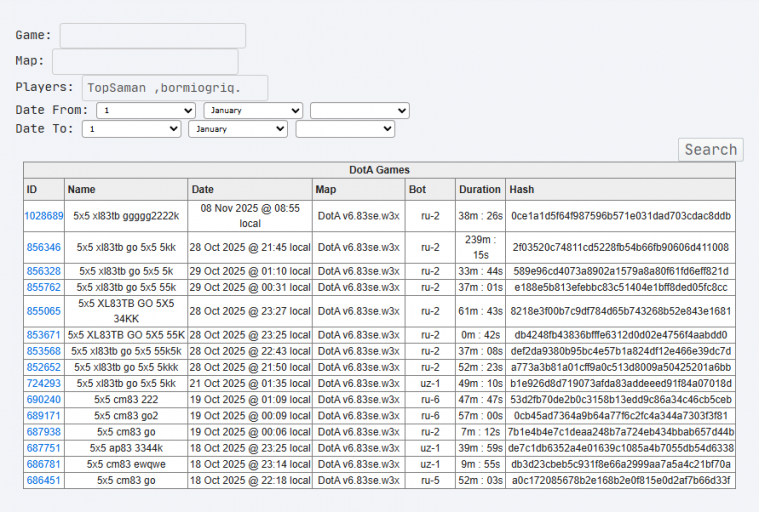The height and width of the screenshot is (512, 759).
Task: Click the Map input field
Action: [145, 61]
